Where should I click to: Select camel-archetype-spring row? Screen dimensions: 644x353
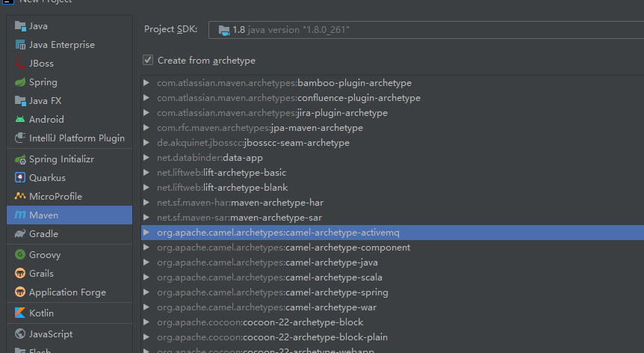(x=393, y=292)
